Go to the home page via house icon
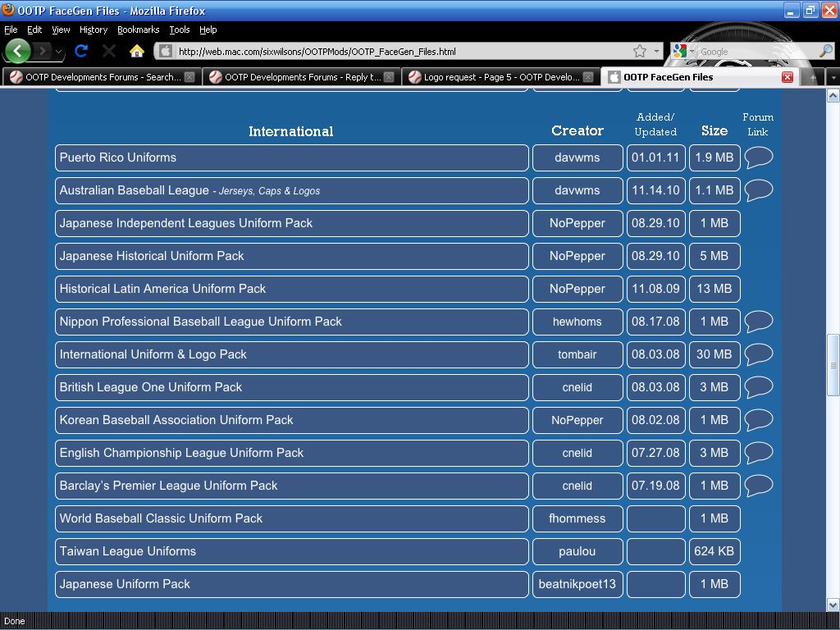 point(137,51)
